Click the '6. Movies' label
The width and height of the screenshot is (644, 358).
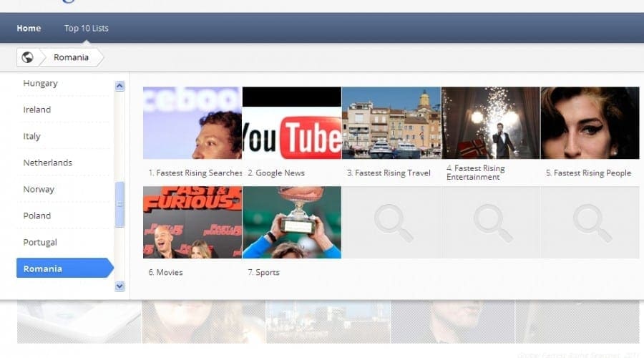click(165, 272)
